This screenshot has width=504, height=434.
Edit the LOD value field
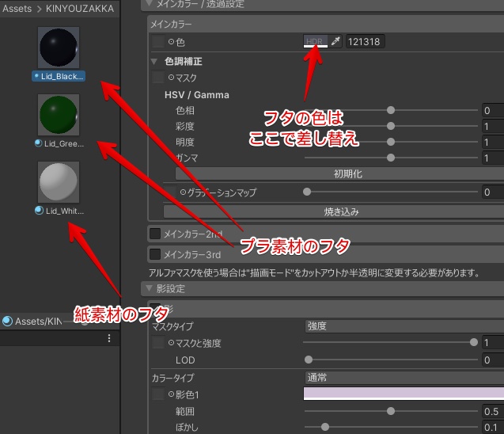coord(493,360)
